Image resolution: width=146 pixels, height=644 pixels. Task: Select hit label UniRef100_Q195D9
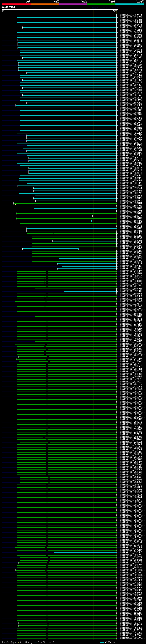coord(131,53)
